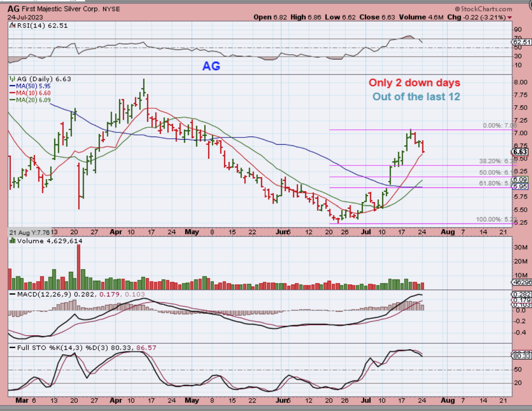Click the 6.09 moving average axis tag
Viewport: 532px width, 411px height.
(520, 180)
